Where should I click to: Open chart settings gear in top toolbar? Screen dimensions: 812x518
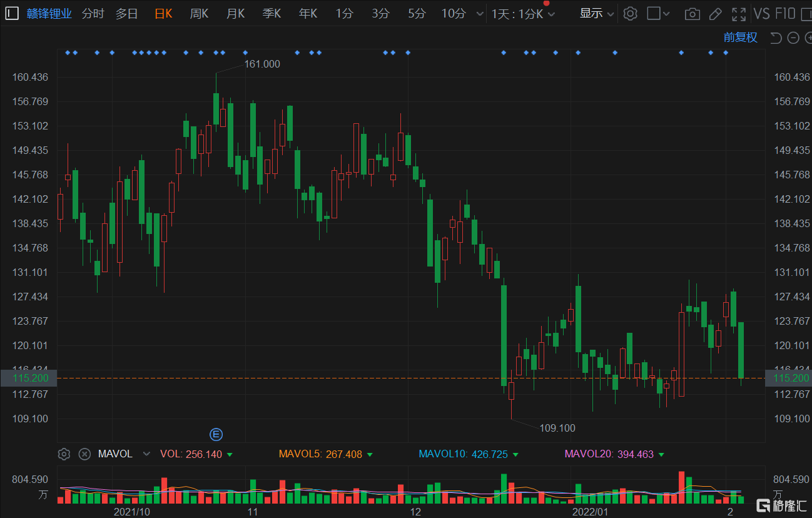(631, 13)
